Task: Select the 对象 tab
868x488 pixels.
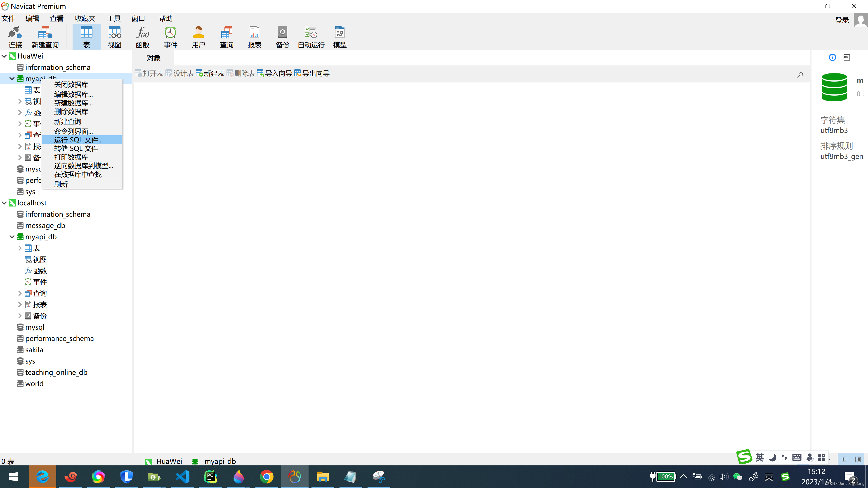Action: (154, 58)
